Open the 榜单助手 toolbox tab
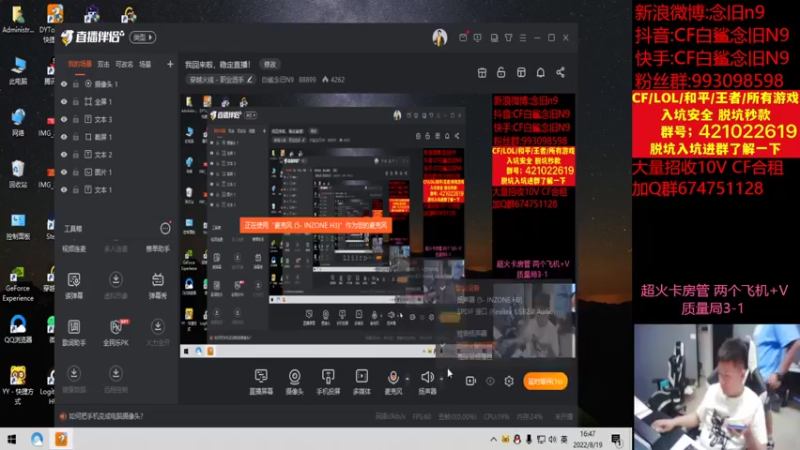This screenshot has width=800, height=450. coord(158,249)
